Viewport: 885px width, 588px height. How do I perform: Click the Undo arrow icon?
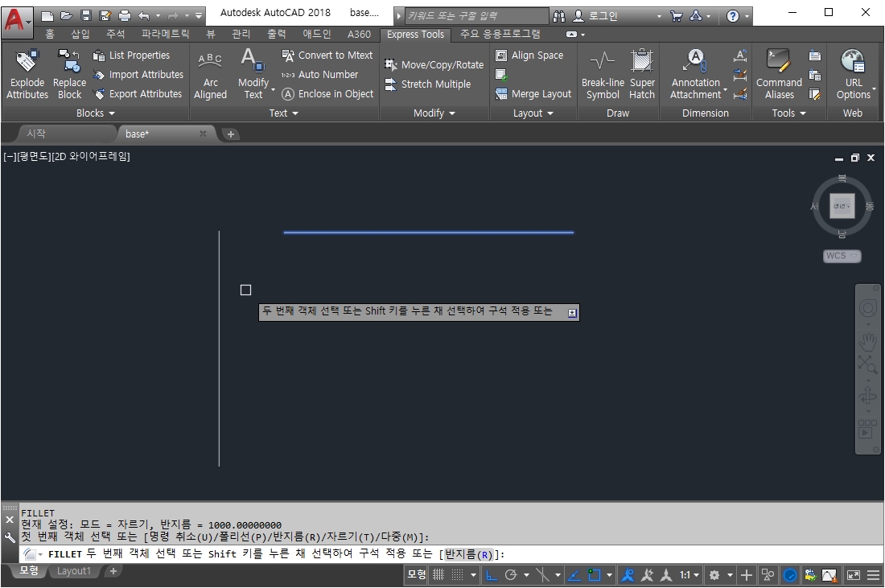coord(144,16)
